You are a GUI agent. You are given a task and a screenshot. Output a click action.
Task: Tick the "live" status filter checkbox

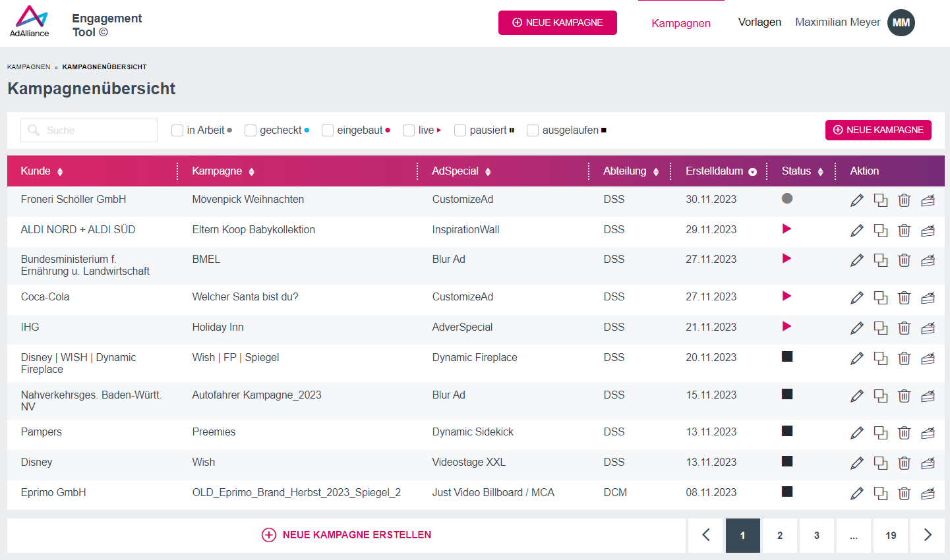[409, 130]
